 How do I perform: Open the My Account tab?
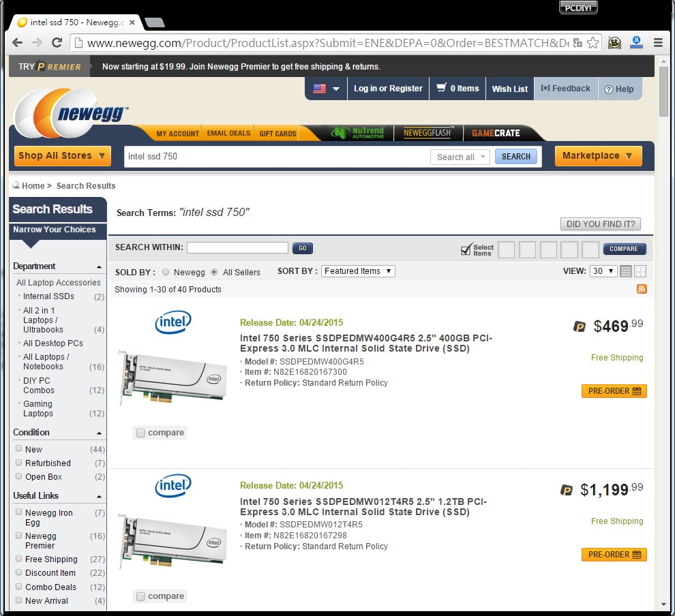pos(178,134)
